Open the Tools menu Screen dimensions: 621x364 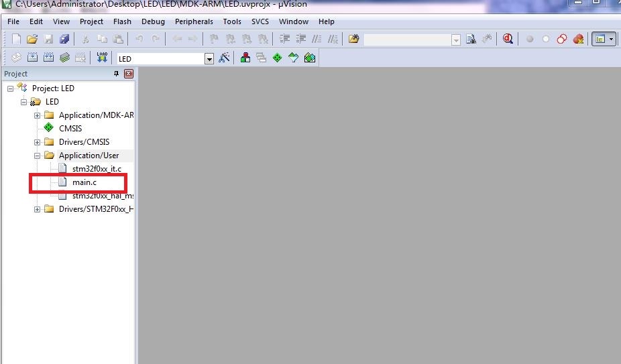[231, 21]
